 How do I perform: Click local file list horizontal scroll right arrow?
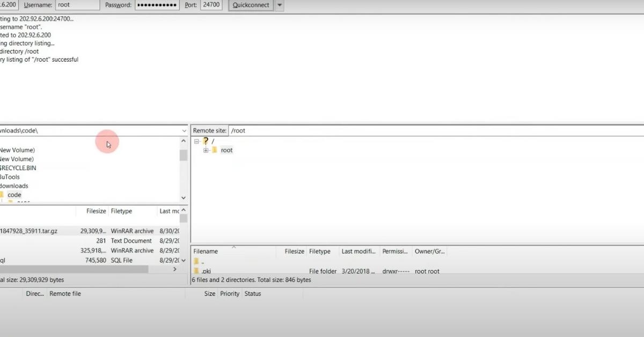(x=175, y=269)
